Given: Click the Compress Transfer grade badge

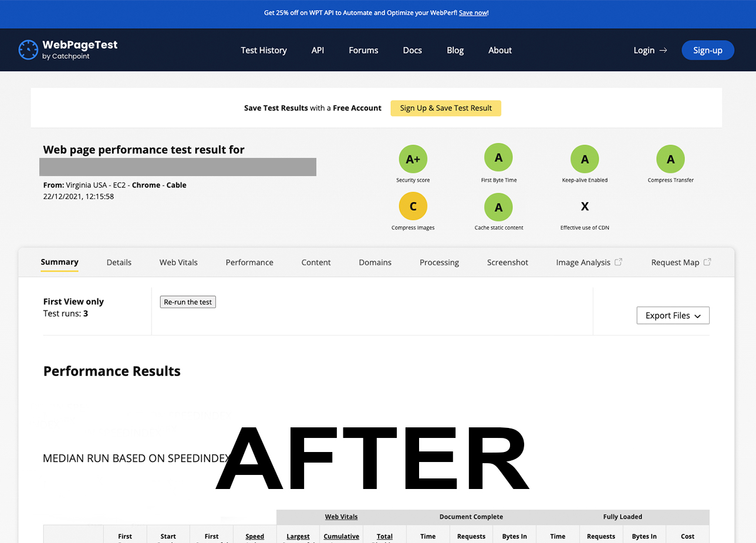Looking at the screenshot, I should pyautogui.click(x=671, y=158).
